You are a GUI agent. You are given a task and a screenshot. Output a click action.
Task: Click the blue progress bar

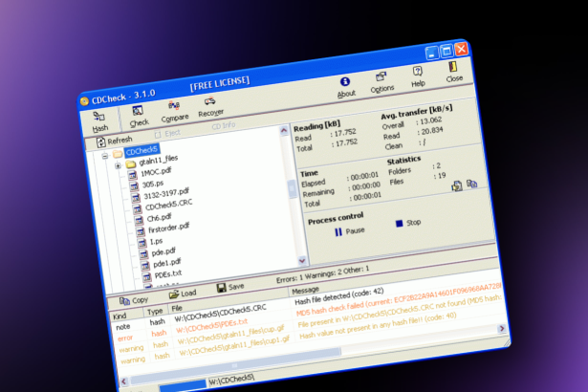click(183, 385)
